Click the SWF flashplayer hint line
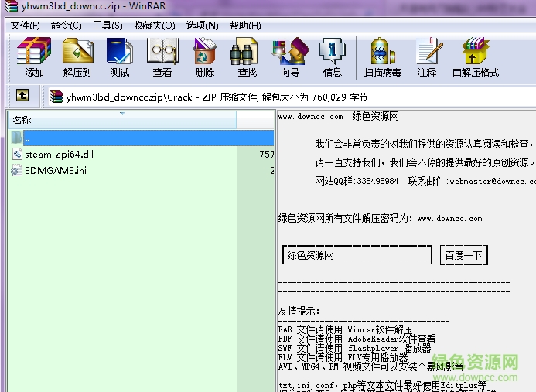Image resolution: width=536 pixels, height=392 pixels. click(x=354, y=348)
